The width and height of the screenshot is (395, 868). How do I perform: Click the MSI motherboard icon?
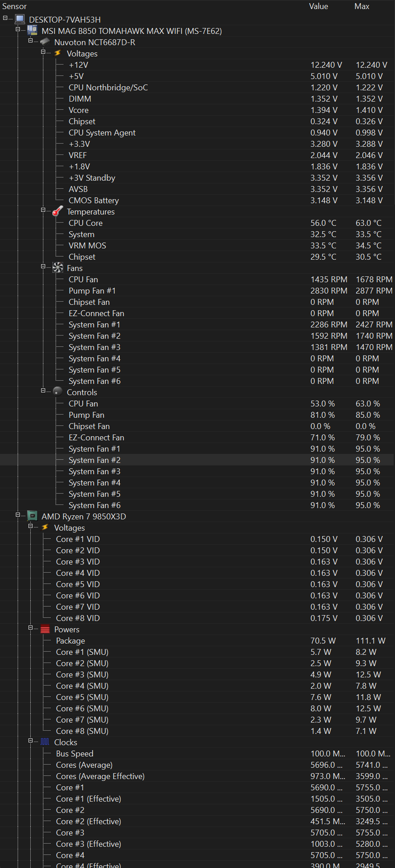click(32, 31)
